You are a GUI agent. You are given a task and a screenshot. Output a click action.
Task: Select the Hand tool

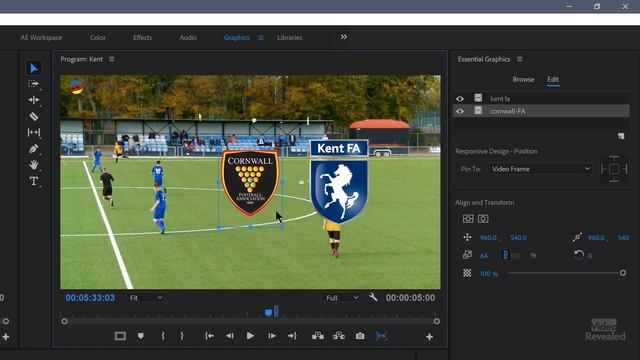(33, 165)
